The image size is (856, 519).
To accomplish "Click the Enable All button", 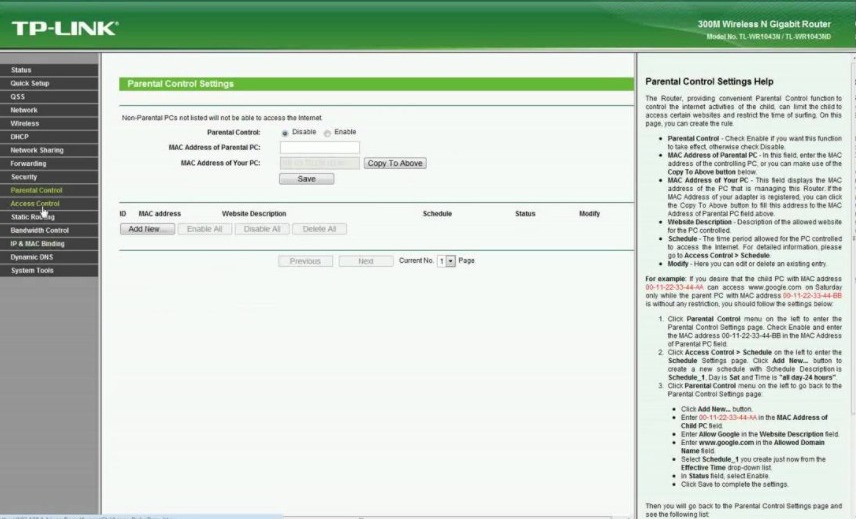I will click(x=205, y=229).
